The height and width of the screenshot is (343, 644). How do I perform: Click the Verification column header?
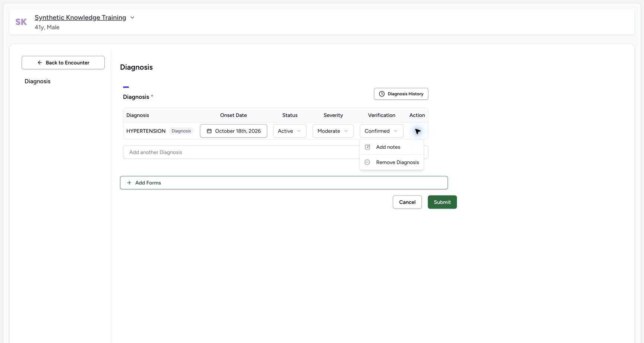pos(381,115)
